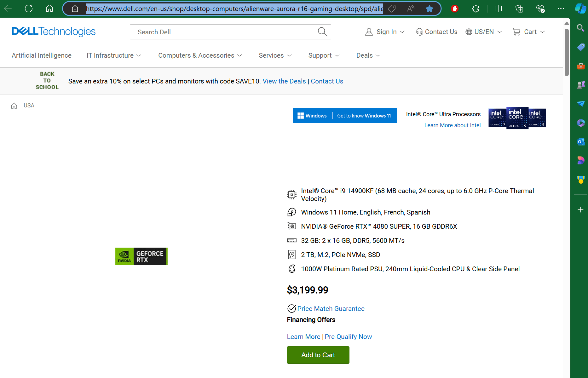This screenshot has width=588, height=378.
Task: Click the browser back arrow
Action: (x=8, y=9)
